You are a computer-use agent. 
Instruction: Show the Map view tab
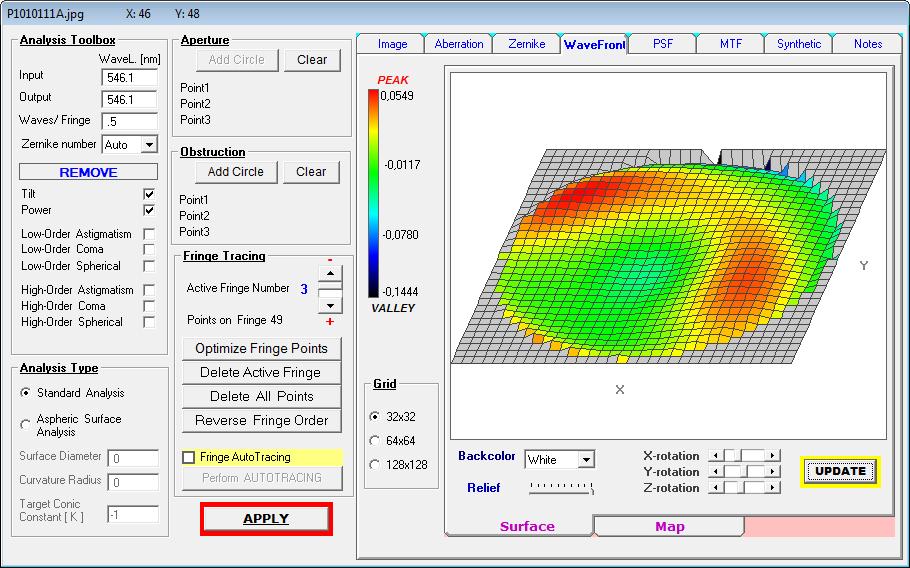pyautogui.click(x=670, y=526)
